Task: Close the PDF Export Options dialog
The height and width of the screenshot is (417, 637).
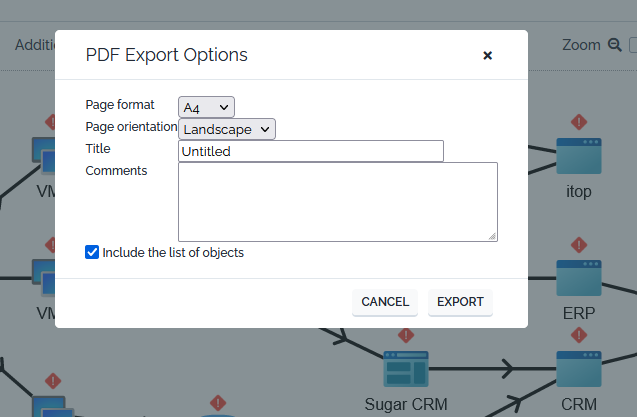Action: (x=488, y=56)
